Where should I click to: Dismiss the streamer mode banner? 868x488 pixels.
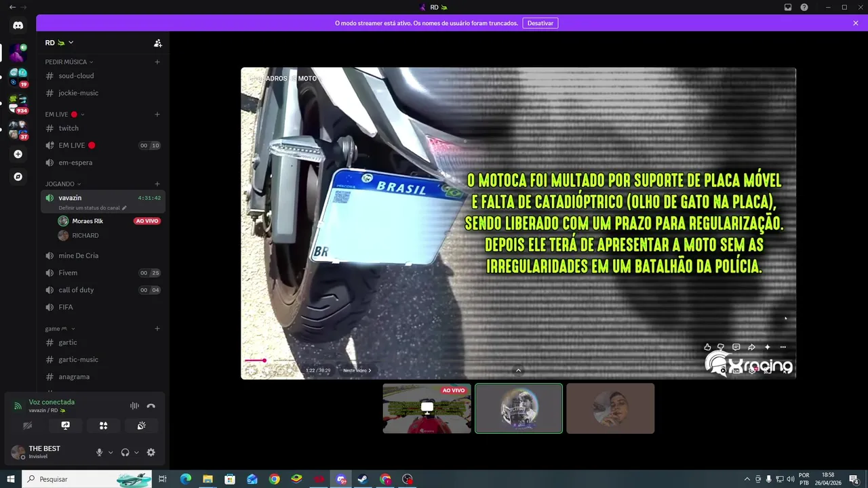click(856, 23)
